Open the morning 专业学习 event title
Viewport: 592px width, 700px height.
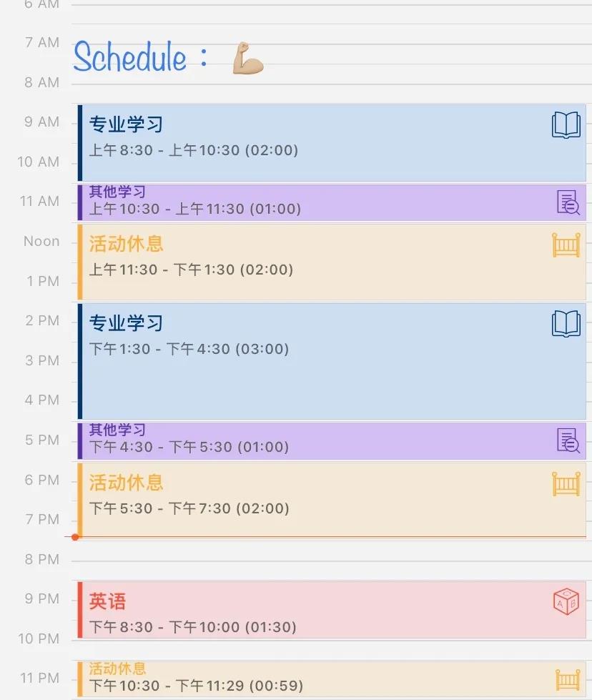[x=126, y=124]
